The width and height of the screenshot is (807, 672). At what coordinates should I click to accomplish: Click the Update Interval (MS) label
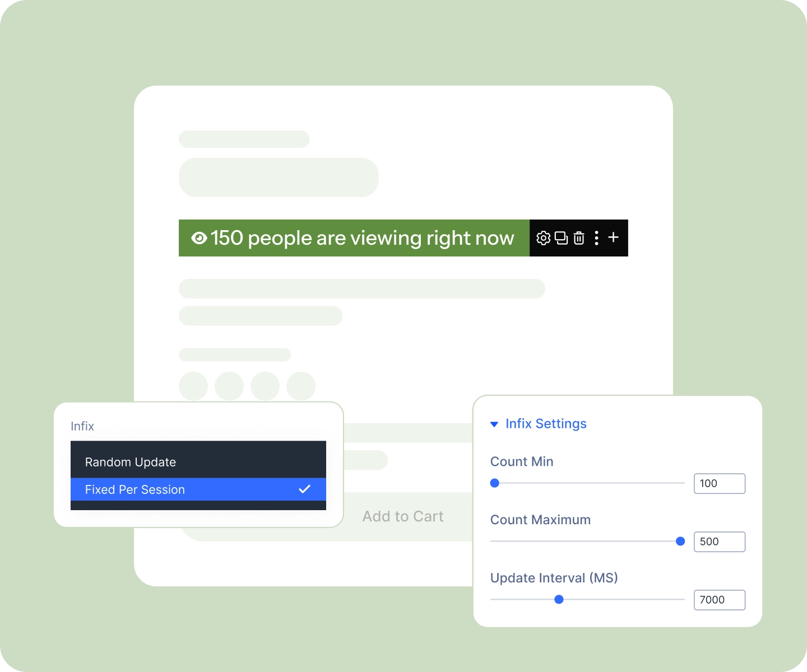pyautogui.click(x=554, y=578)
